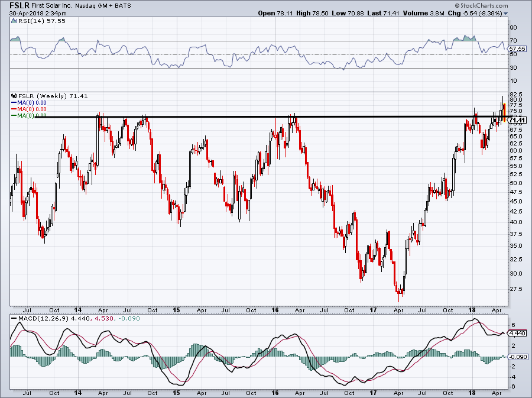Click the green MA(0) 0.00 legend entry
This screenshot has height=398, width=532.
tap(29, 115)
